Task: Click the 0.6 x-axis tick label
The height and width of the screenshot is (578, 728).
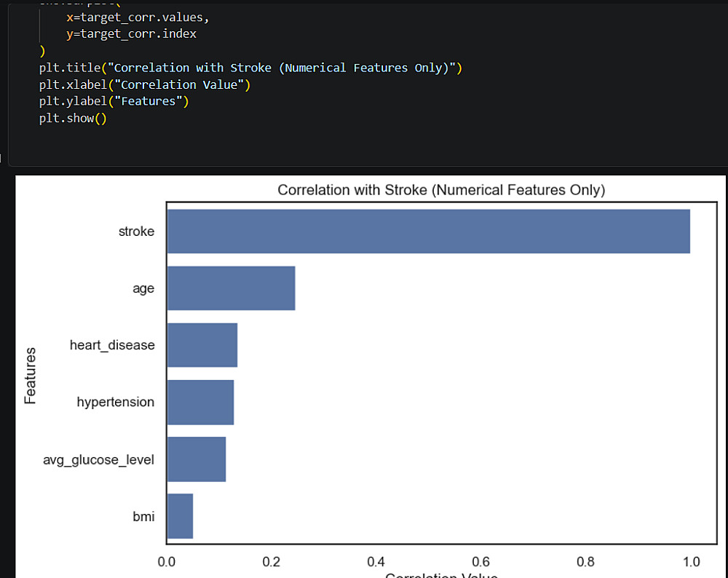Action: (481, 562)
